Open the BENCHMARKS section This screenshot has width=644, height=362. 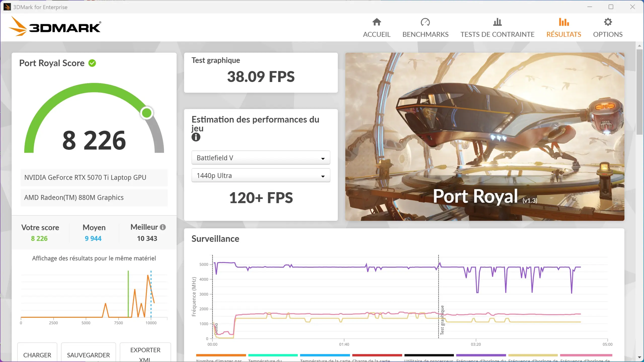(425, 34)
